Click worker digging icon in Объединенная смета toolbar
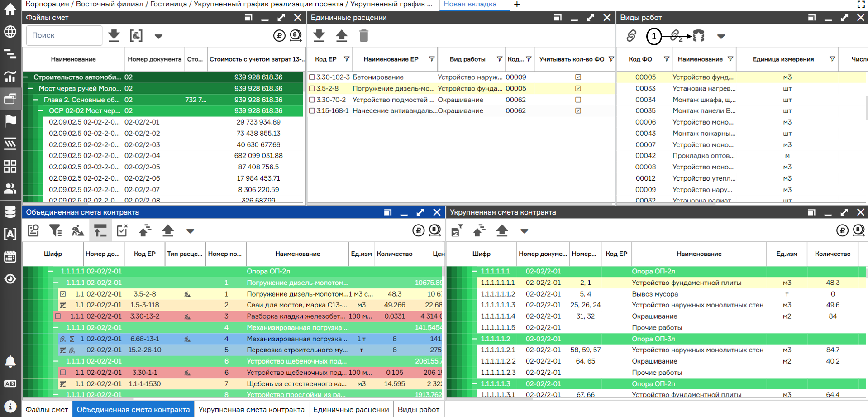 coord(78,230)
